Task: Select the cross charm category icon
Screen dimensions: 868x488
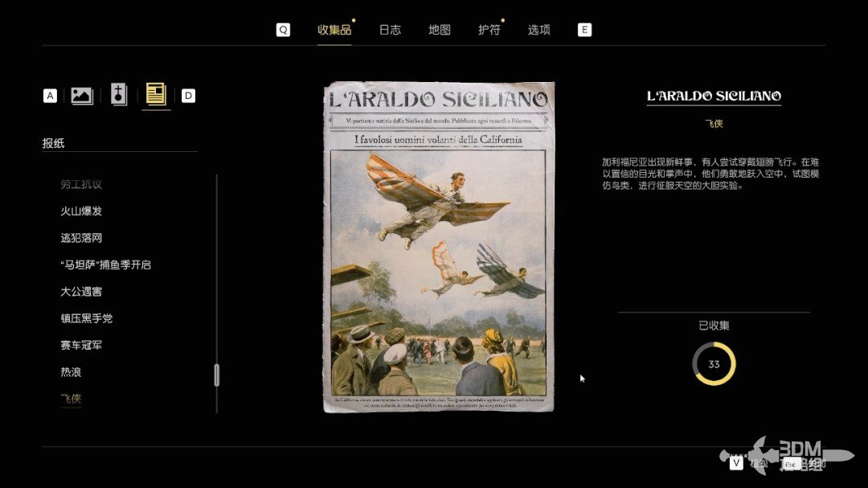Action: (x=118, y=95)
